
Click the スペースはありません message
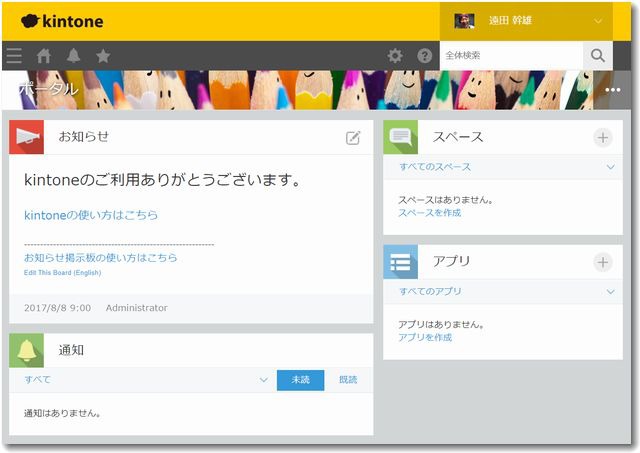446,200
